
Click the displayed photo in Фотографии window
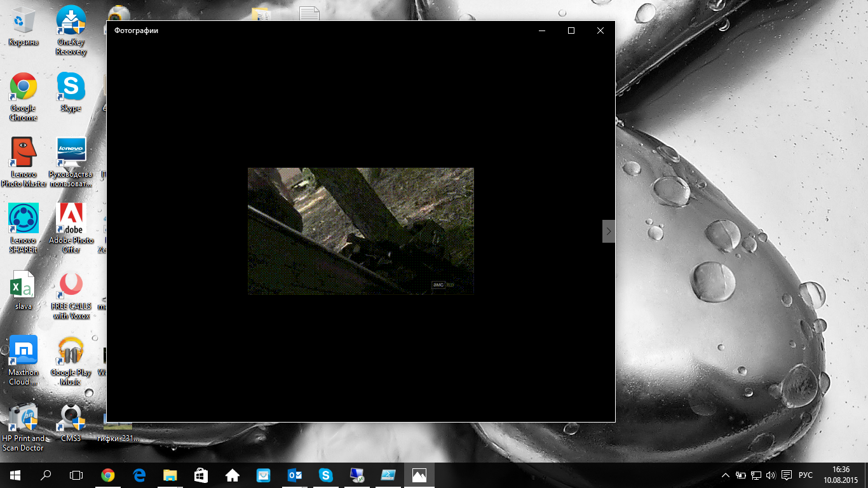pyautogui.click(x=361, y=231)
